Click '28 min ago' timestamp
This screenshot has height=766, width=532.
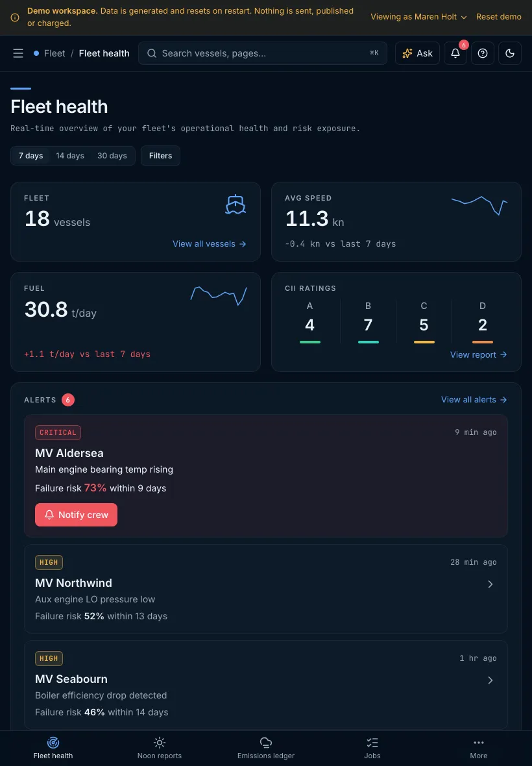point(474,562)
